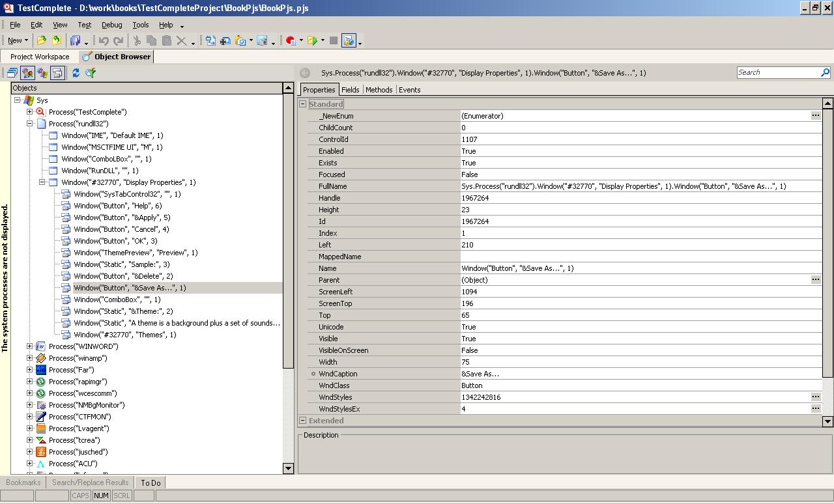Viewport: 834px width, 504px height.
Task: Click the Record script toolbar icon
Action: point(291,40)
